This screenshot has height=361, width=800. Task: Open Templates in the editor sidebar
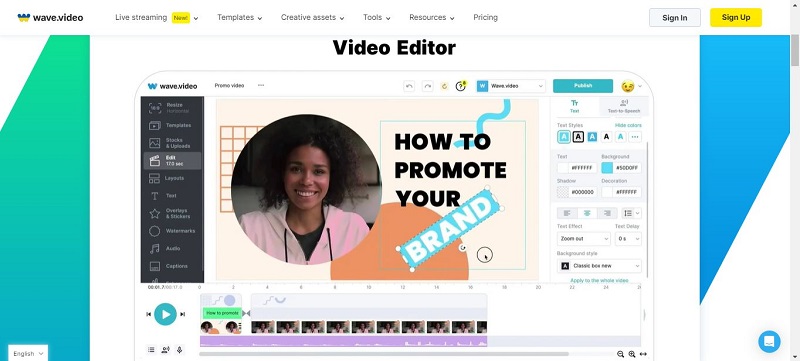[171, 125]
